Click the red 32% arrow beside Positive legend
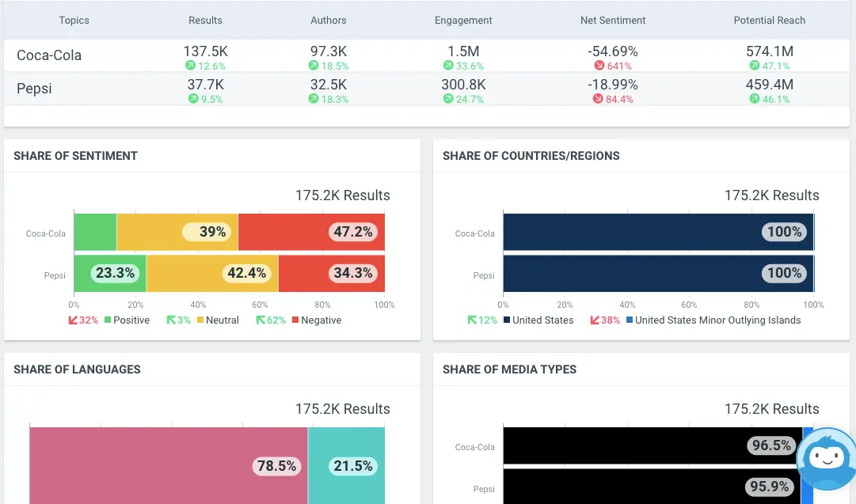 pyautogui.click(x=74, y=320)
